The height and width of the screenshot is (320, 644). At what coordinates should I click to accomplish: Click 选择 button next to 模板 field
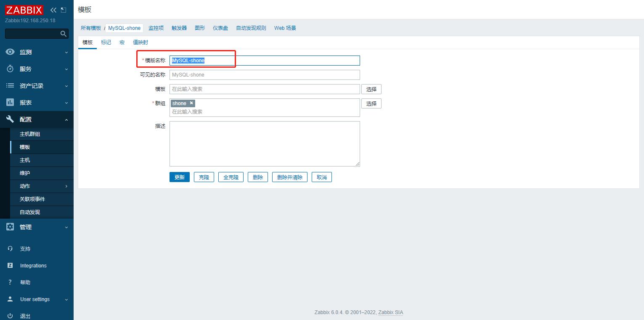pos(371,89)
